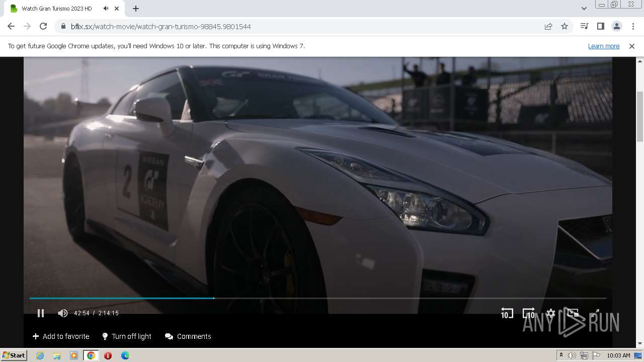Viewport: 644px width, 362px height.
Task: Open Comments section
Action: coord(188,336)
